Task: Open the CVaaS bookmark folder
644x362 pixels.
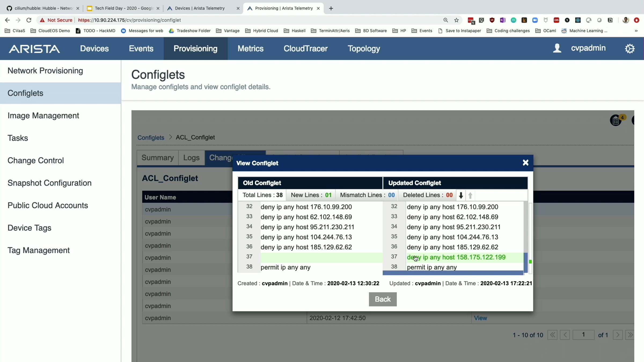Action: [x=15, y=31]
